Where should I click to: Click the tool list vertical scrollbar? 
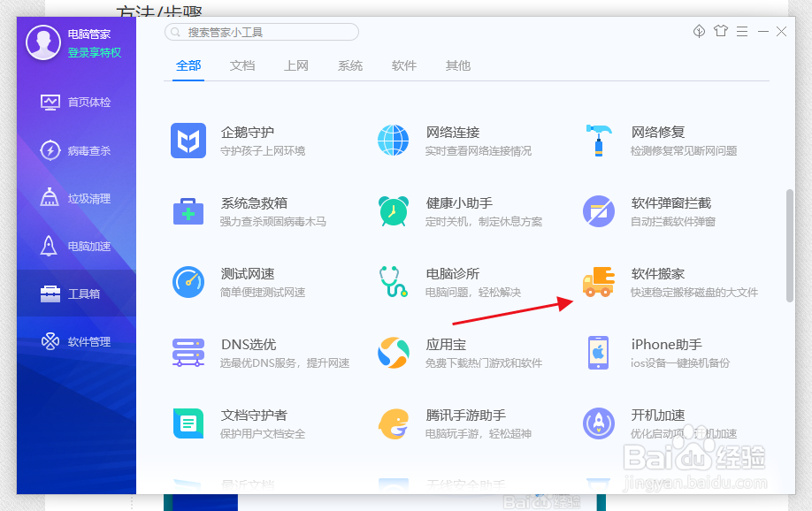point(790,246)
